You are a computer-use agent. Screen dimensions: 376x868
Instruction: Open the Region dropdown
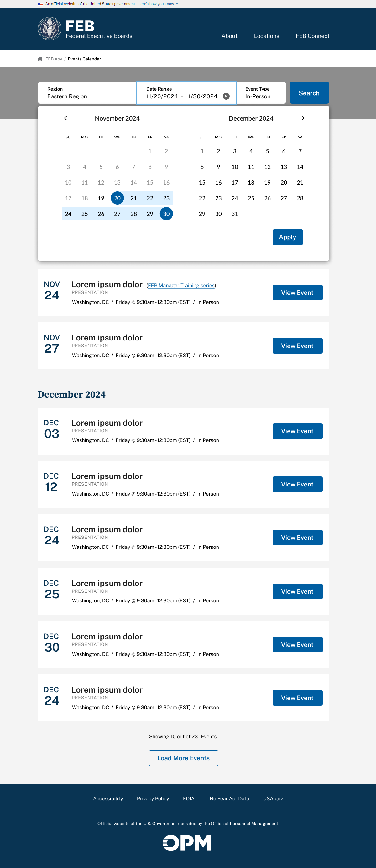pos(87,93)
